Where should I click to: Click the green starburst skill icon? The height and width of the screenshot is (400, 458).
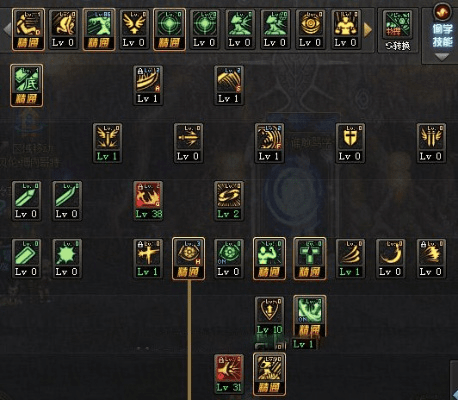(x=67, y=258)
